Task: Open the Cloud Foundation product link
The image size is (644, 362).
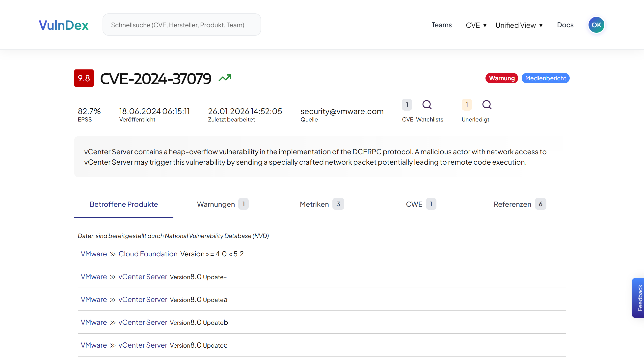Action: (148, 254)
